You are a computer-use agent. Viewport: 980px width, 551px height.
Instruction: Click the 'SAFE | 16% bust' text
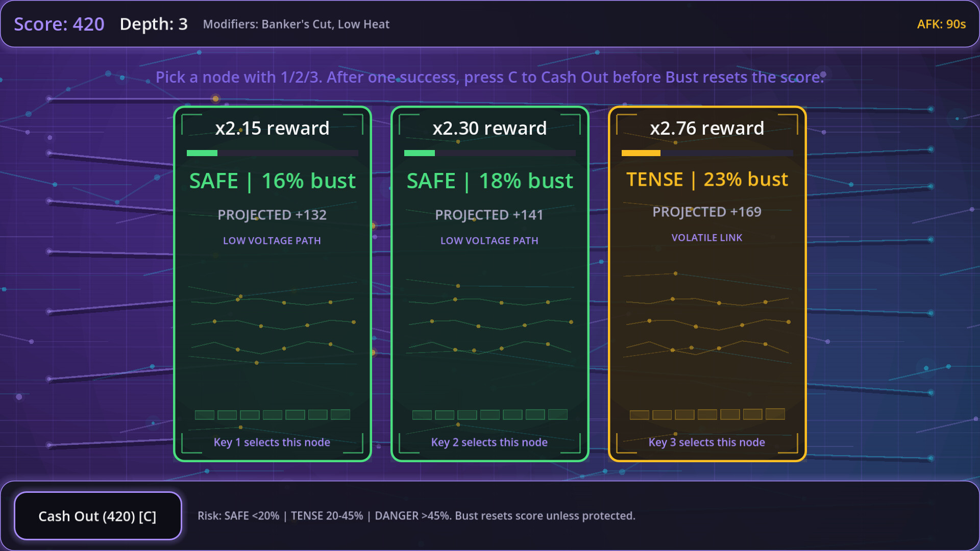point(272,181)
